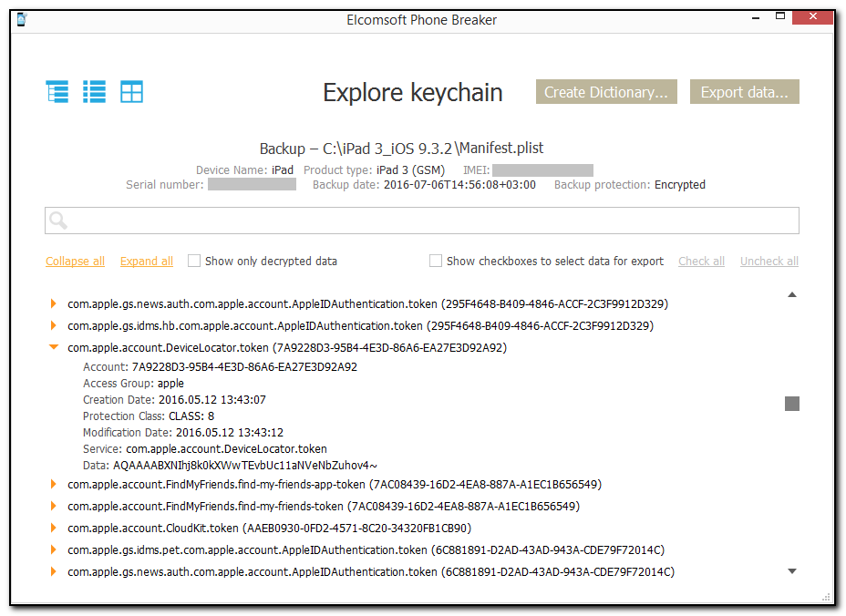Select the Check all link
Screen dimensions: 846x616
(701, 261)
